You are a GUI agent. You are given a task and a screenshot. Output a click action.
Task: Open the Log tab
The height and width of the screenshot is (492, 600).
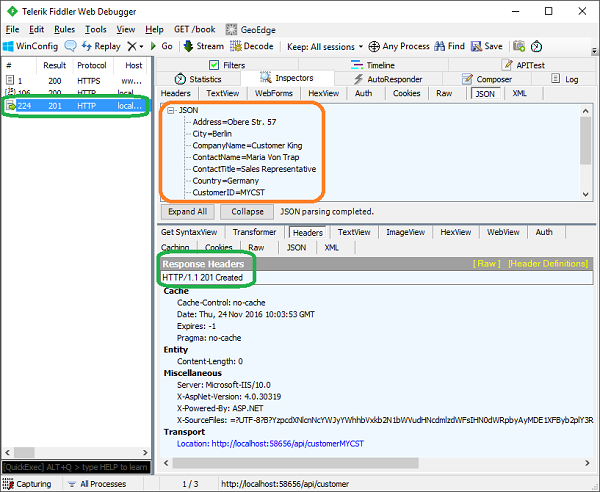click(564, 79)
